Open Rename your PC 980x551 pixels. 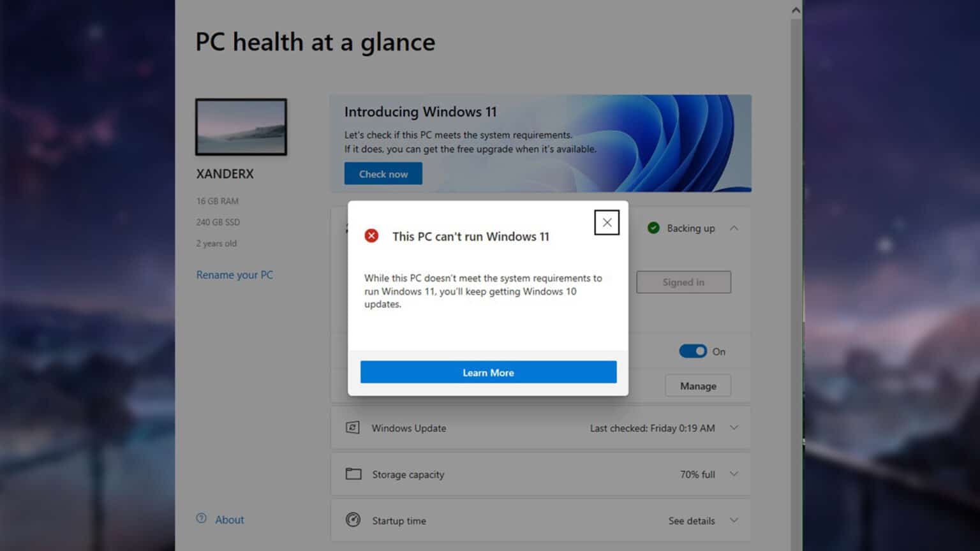click(x=234, y=275)
